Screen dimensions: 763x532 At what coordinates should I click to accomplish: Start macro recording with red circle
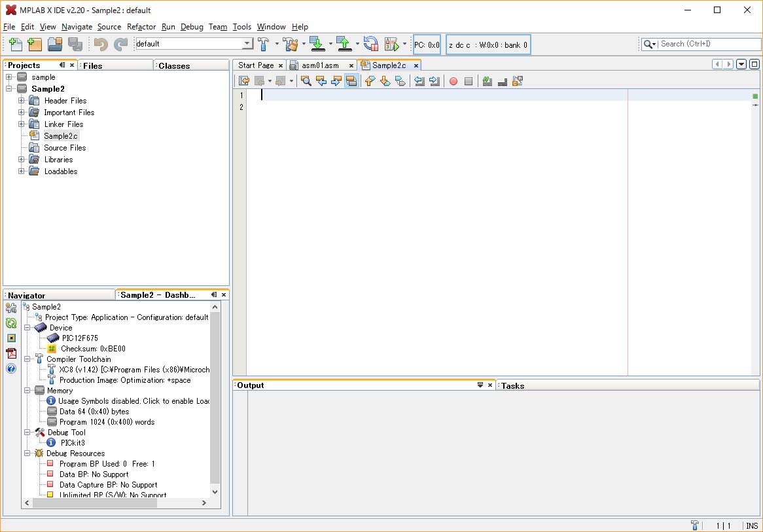[x=453, y=81]
